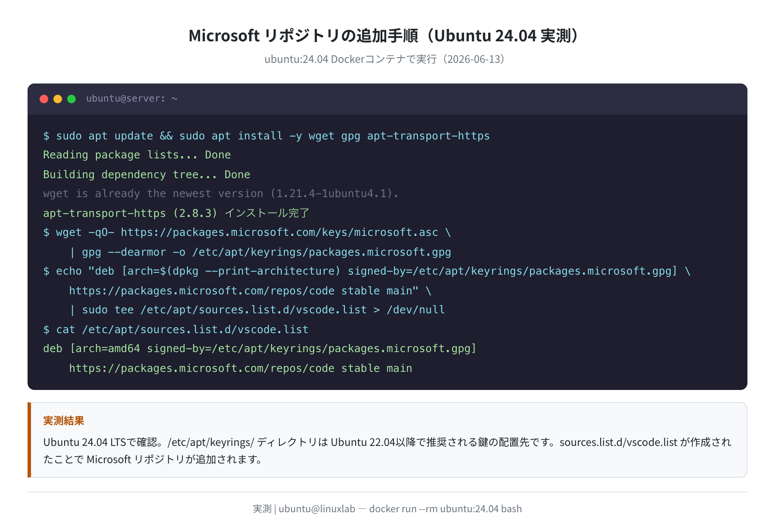The width and height of the screenshot is (775, 532).
Task: Select the callout paragraph starting "Ubuntu 24.04 LTSで確認"
Action: (x=387, y=451)
